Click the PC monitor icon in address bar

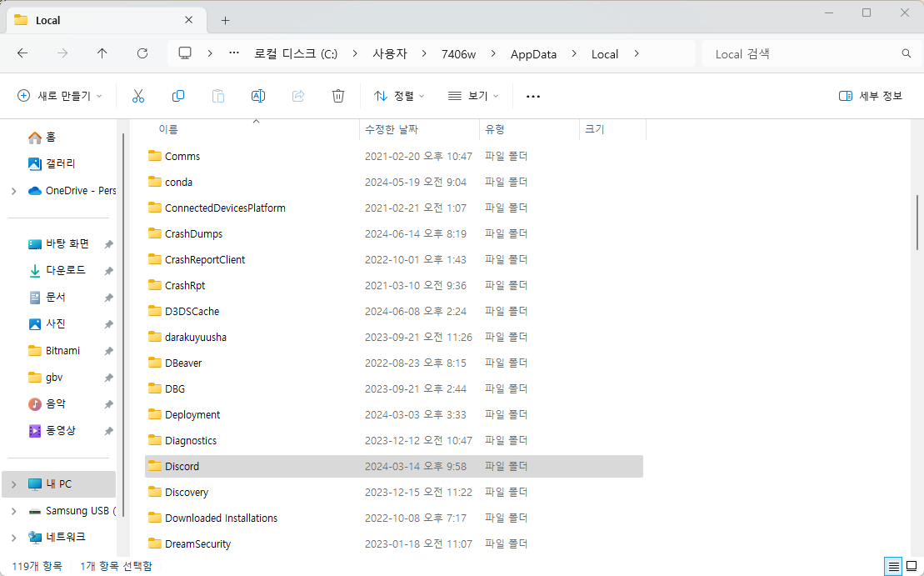185,53
